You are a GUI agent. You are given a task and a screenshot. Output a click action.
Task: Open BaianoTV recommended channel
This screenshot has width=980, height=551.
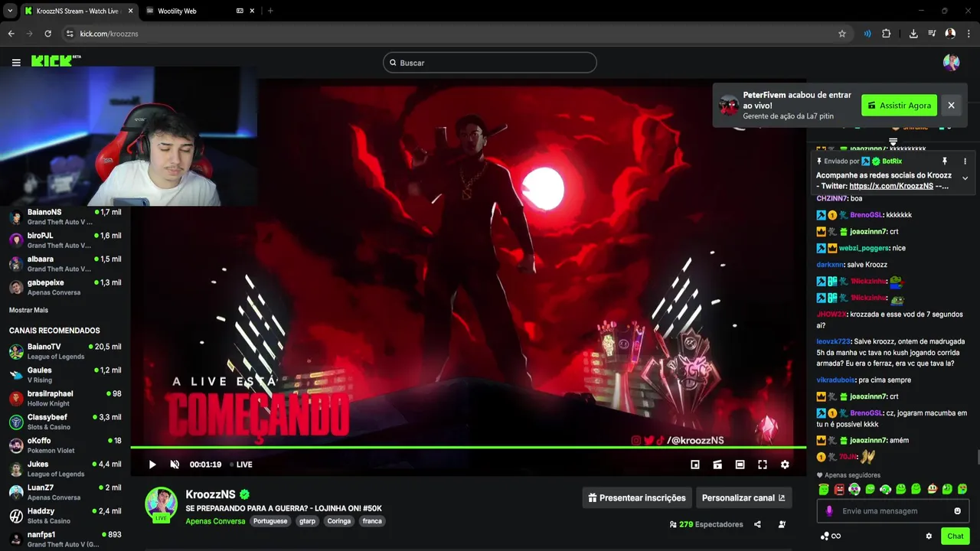coord(65,351)
